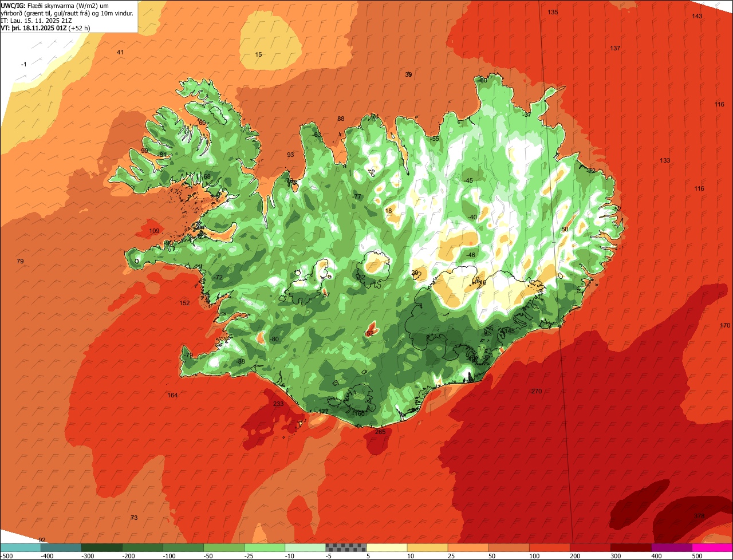Select legend swatch between -500 and -400
Screen dimensions: 733x560
pos(21,547)
